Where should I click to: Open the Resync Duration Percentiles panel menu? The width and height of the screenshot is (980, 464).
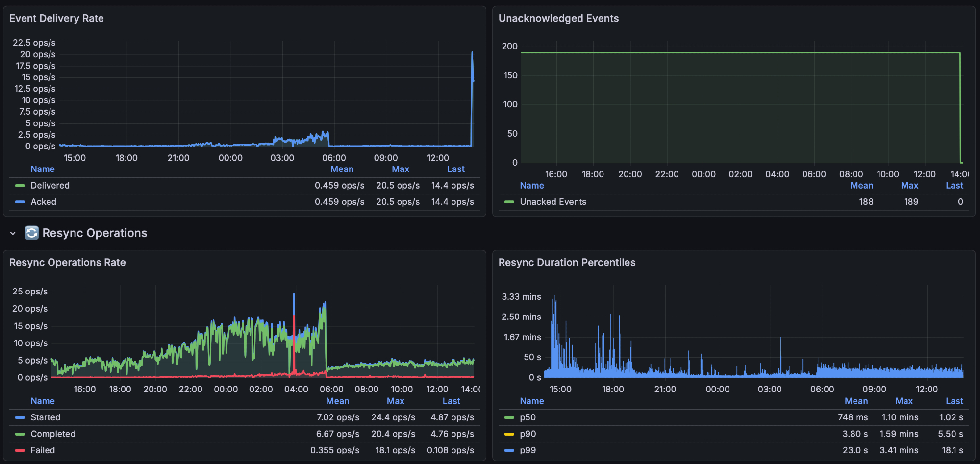click(x=567, y=263)
